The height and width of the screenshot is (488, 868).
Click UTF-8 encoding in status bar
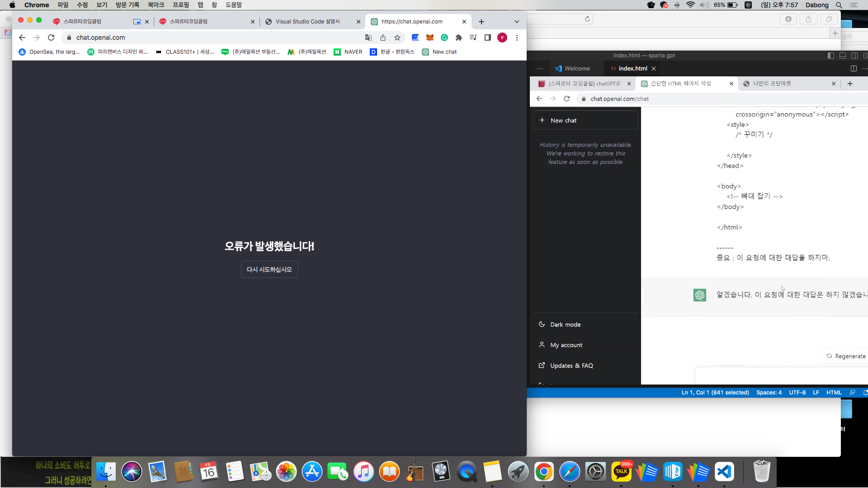coord(797,393)
